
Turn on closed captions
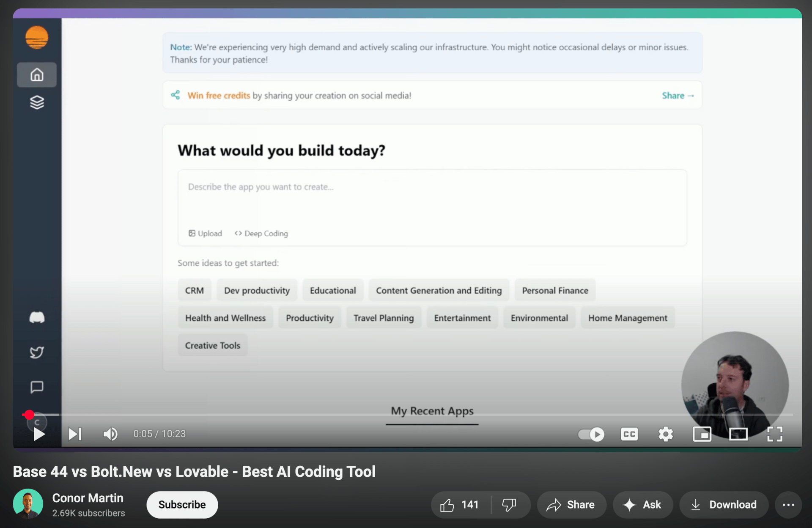pyautogui.click(x=629, y=434)
